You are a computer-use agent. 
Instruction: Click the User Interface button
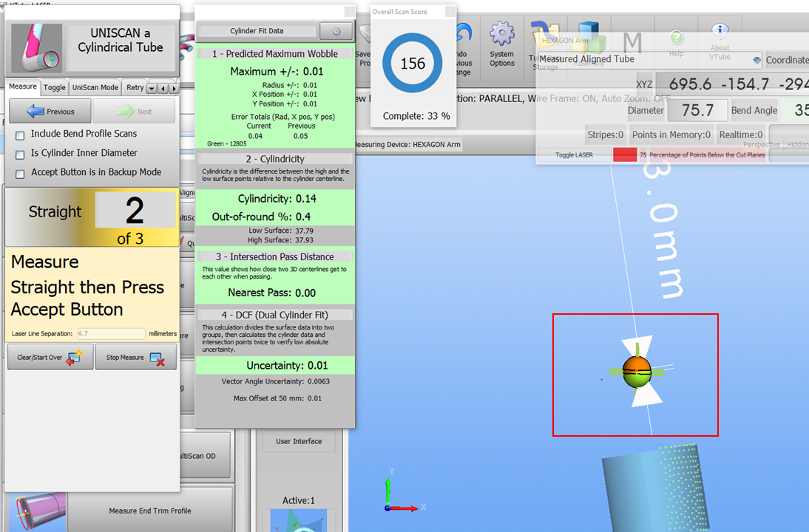(x=299, y=441)
